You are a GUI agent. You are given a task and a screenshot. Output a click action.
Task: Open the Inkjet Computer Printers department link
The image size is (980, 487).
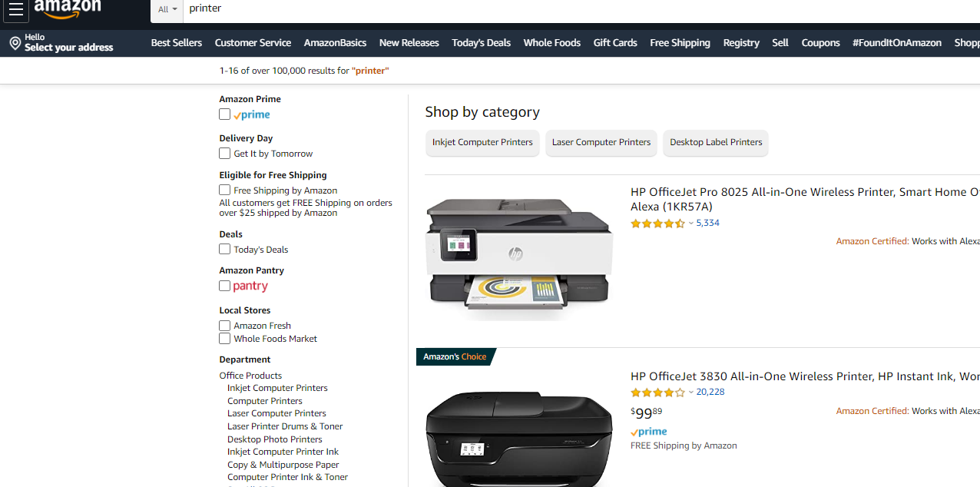[277, 388]
